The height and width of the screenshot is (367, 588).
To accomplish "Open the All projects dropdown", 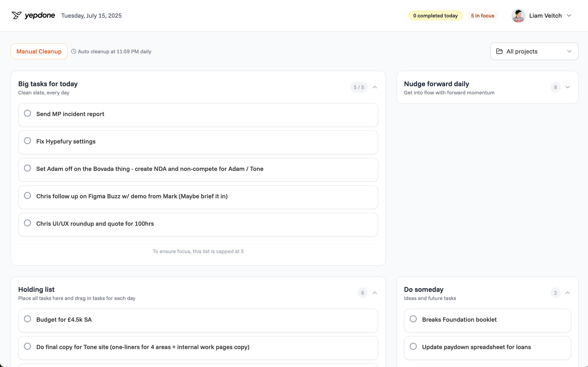I will 534,52.
